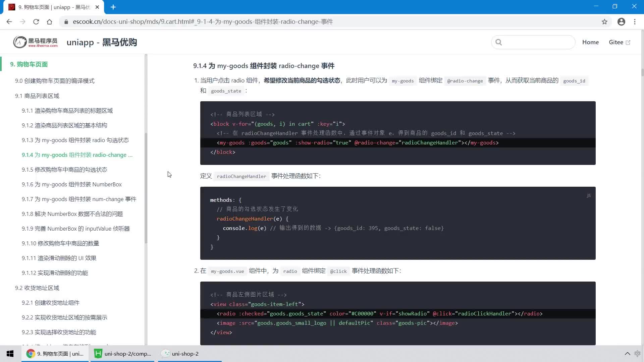Click the address bar URL
The image size is (644, 362).
[203, 22]
